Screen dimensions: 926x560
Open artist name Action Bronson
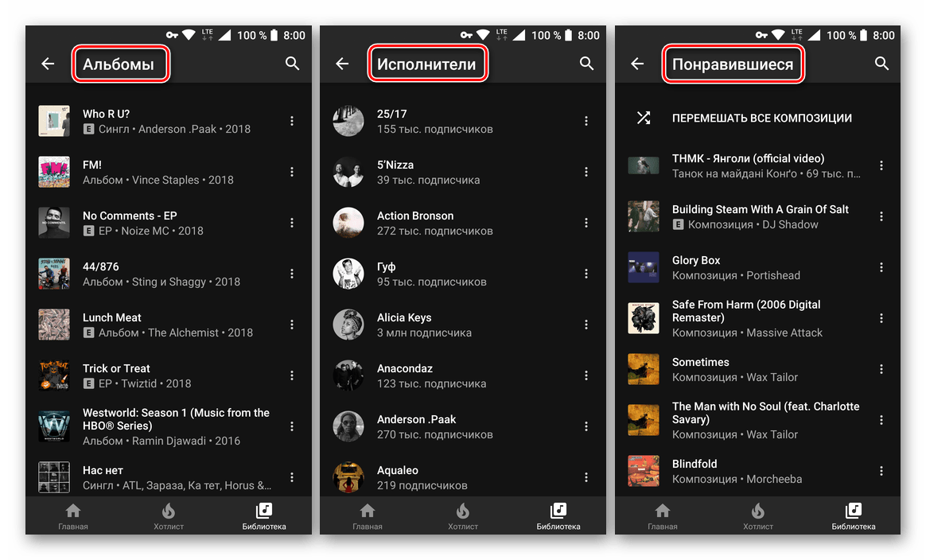(415, 216)
